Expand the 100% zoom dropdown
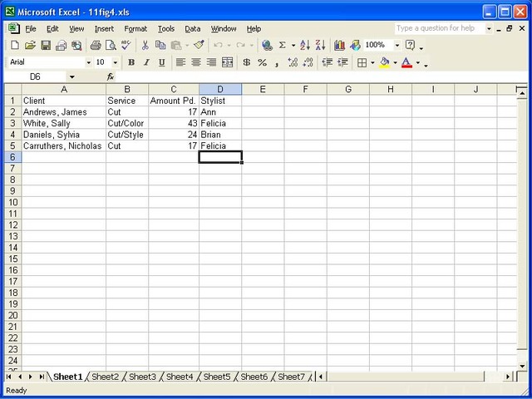This screenshot has width=532, height=399. (x=397, y=45)
